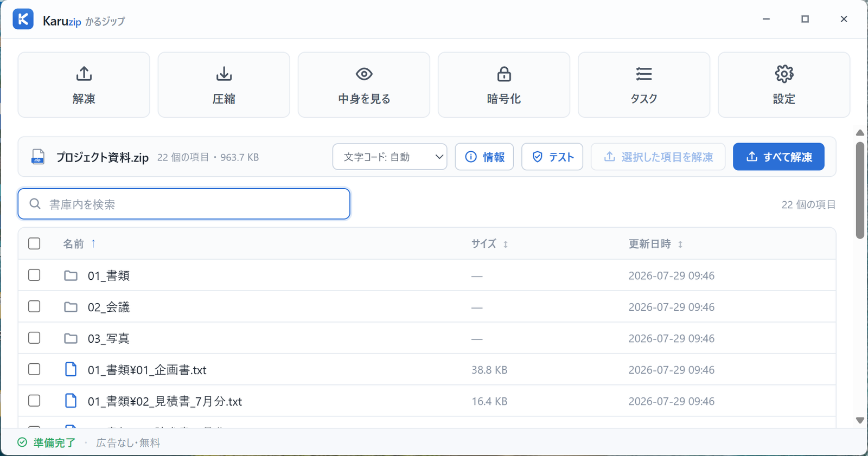Open the タスク list tile
The width and height of the screenshot is (868, 456).
tap(644, 85)
